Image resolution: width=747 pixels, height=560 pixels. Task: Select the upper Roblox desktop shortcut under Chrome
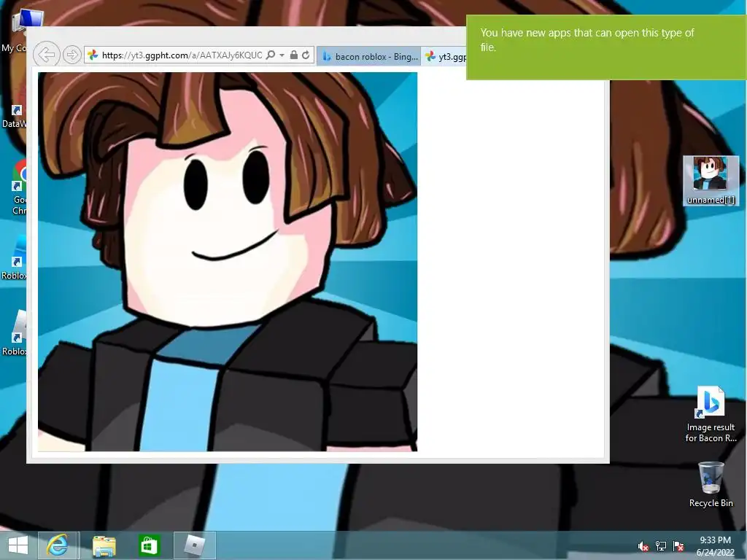tap(15, 259)
